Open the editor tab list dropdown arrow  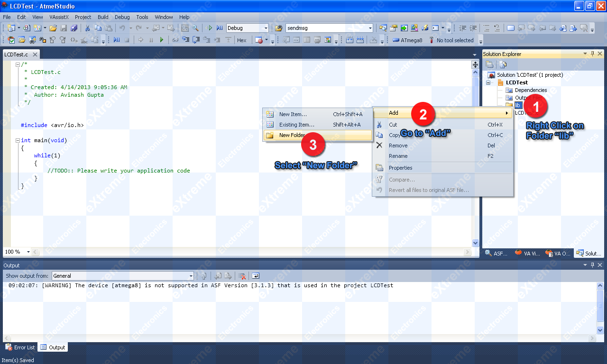tap(475, 55)
